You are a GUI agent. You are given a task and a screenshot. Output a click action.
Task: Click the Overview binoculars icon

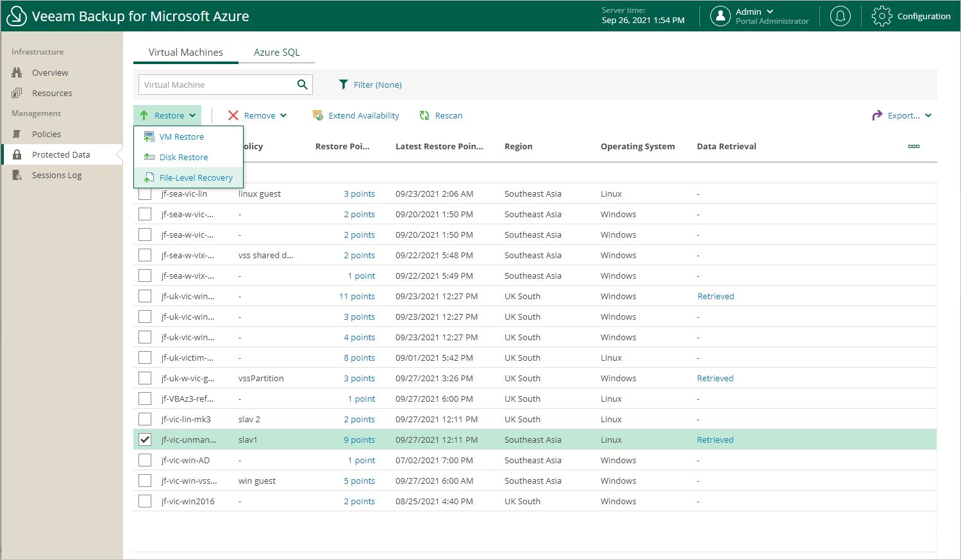coord(17,72)
